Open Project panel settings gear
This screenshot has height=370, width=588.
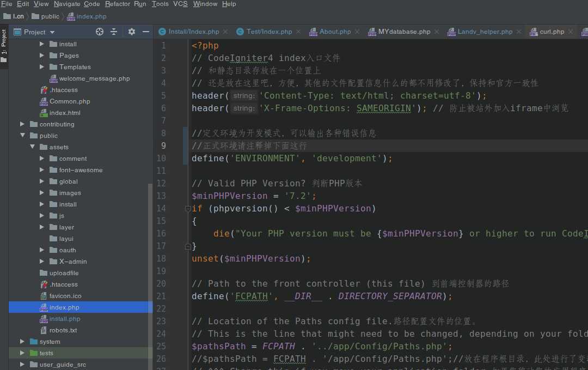131,32
